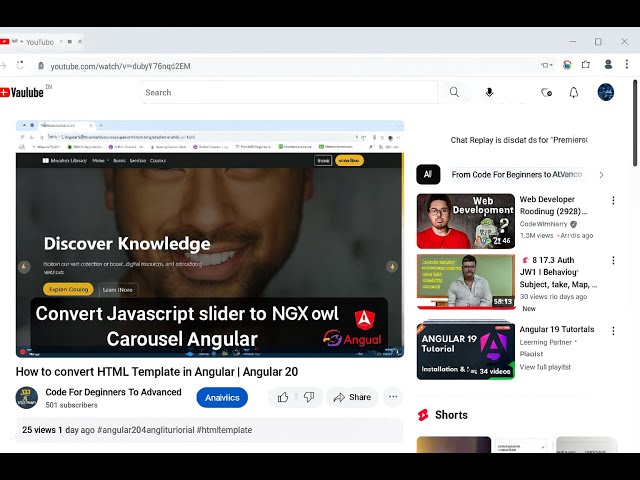
Task: Click the Share button
Action: (x=352, y=397)
